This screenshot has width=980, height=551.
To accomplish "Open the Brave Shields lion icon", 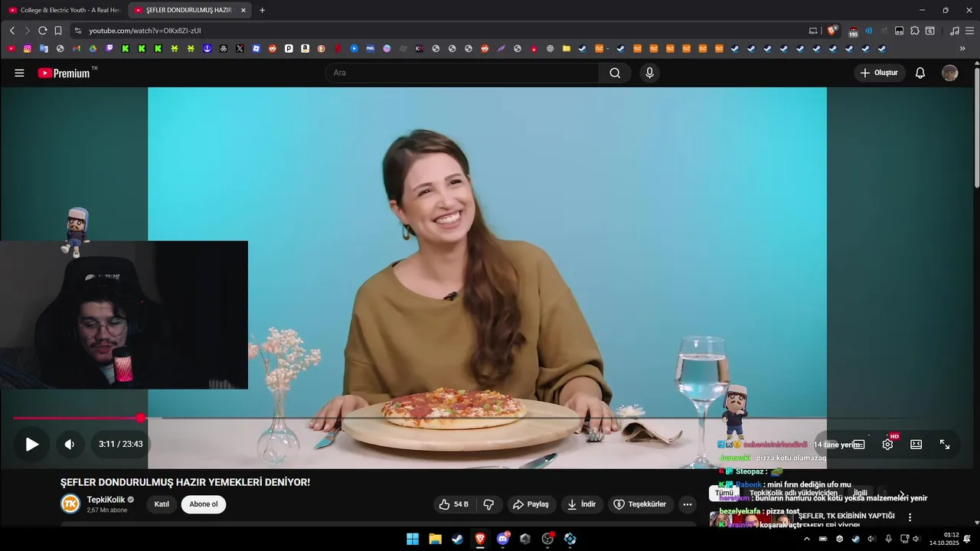I will pos(831,31).
